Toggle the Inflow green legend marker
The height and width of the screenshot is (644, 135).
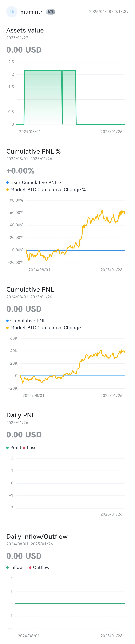tap(8, 567)
